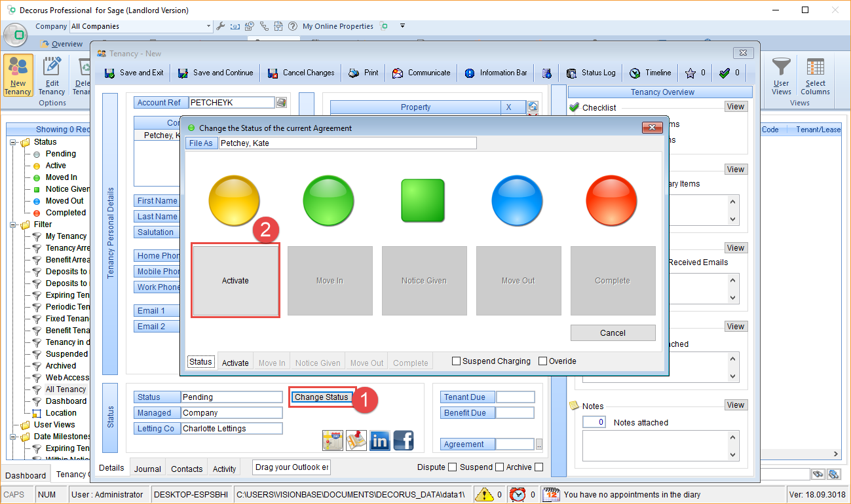
Task: Collapse the Filter folder in the tree
Action: (x=12, y=225)
